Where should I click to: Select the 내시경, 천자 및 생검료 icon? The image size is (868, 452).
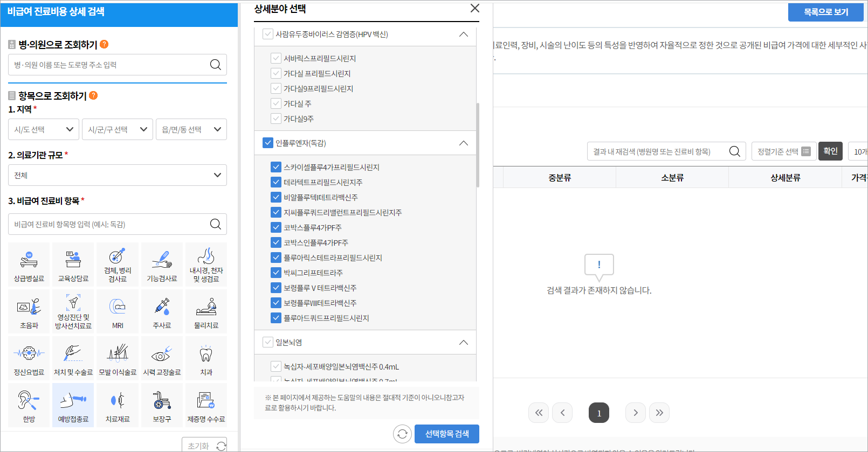coord(206,265)
